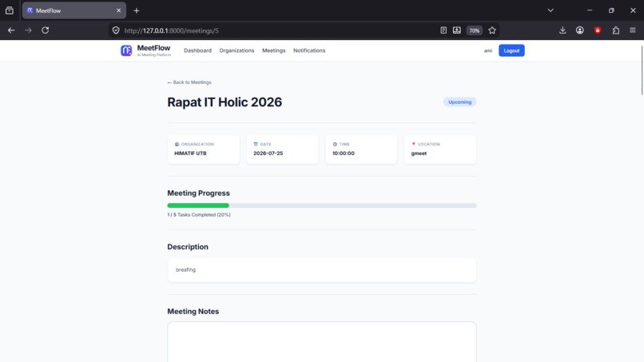Click the 'gmeet' location value

pyautogui.click(x=419, y=153)
